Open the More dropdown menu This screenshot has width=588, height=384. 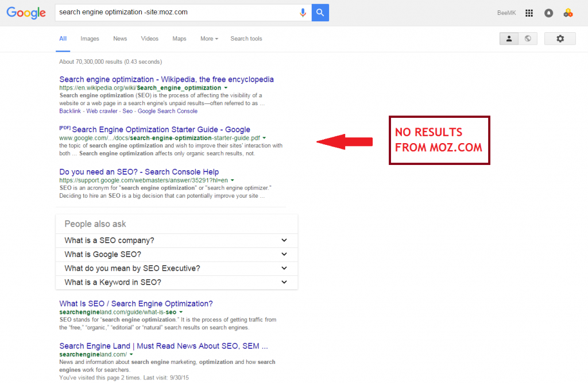pos(209,39)
